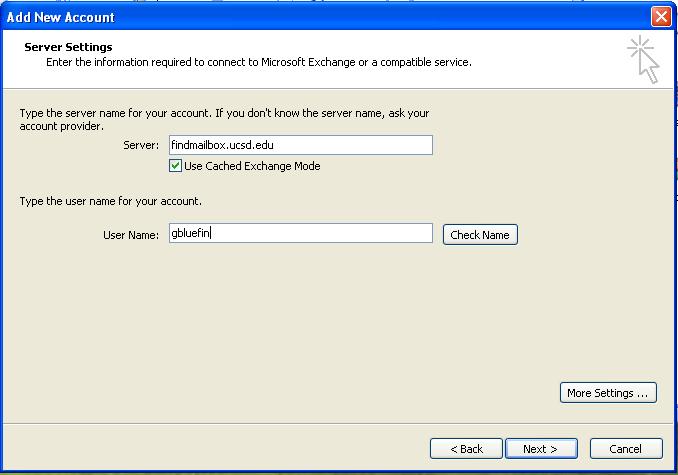Click the Server: field label
This screenshot has width=678, height=475.
click(141, 145)
